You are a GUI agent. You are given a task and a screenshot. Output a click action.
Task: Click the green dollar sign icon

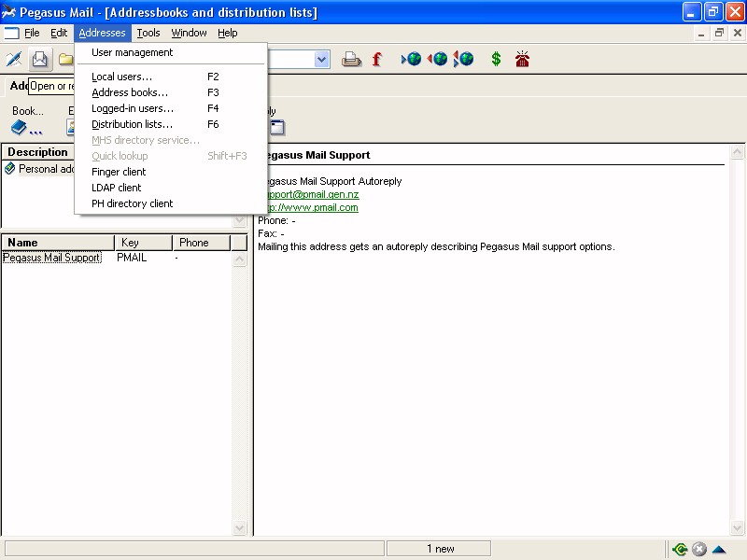pos(496,59)
